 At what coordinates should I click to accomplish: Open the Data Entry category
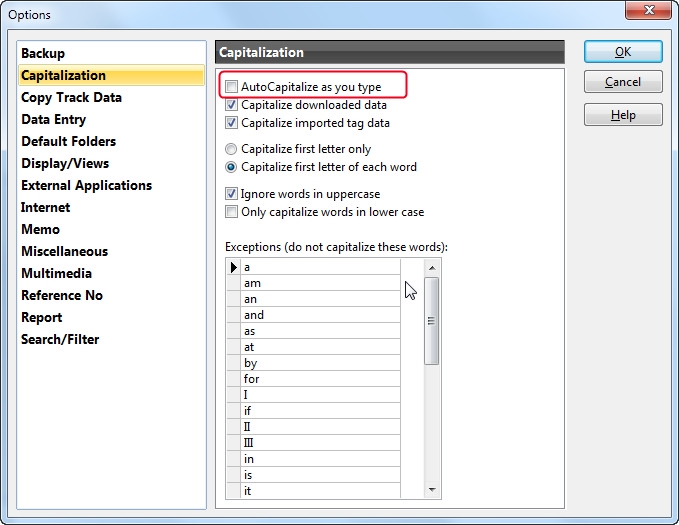(53, 119)
